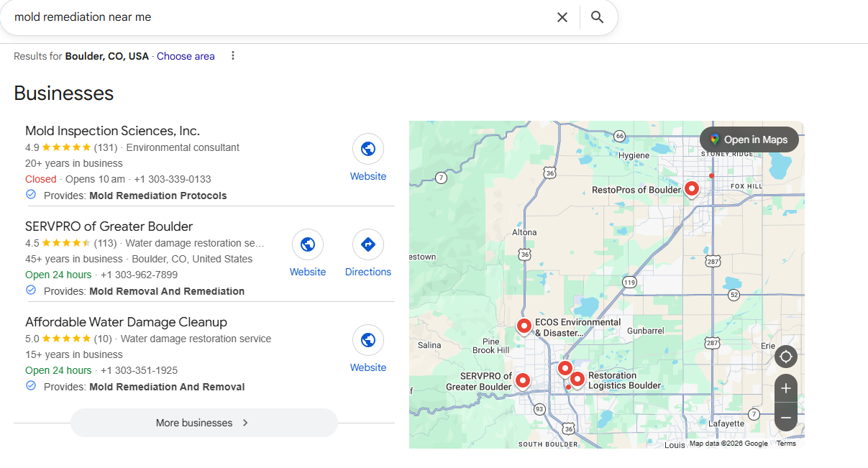
Task: Click the 4.5 star rating (113) row
Action: (x=145, y=243)
